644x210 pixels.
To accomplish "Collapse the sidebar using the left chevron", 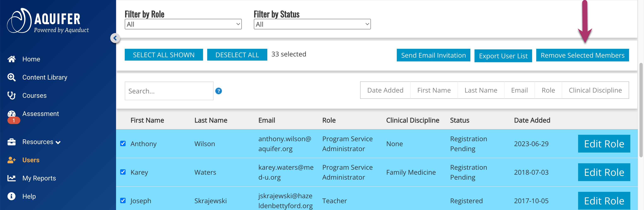I will 115,38.
